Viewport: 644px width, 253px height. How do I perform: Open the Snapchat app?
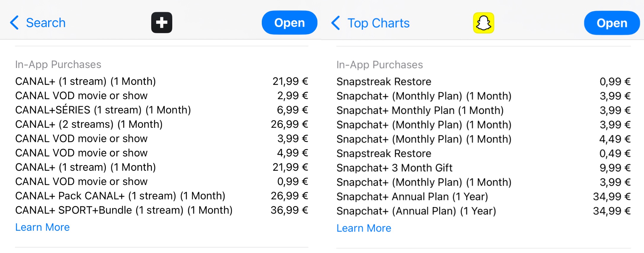pos(611,23)
